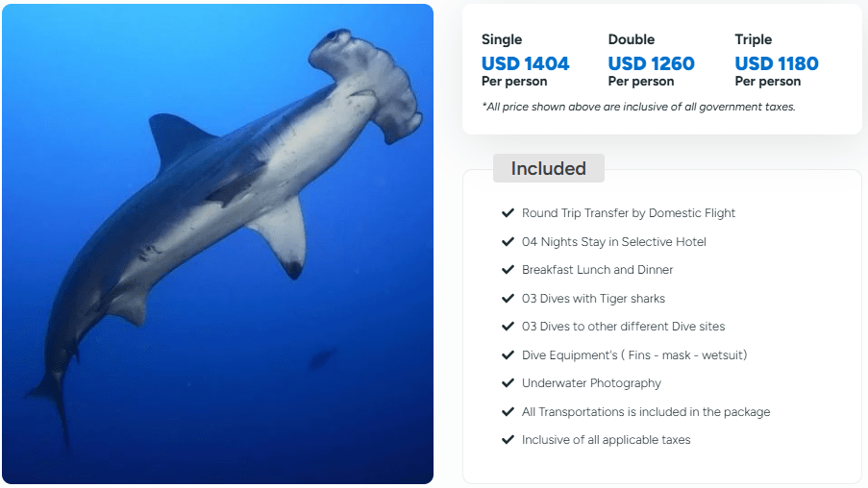This screenshot has height=488, width=868.
Task: Click checkmark beside Round Trip Transfer
Action: pyautogui.click(x=508, y=213)
